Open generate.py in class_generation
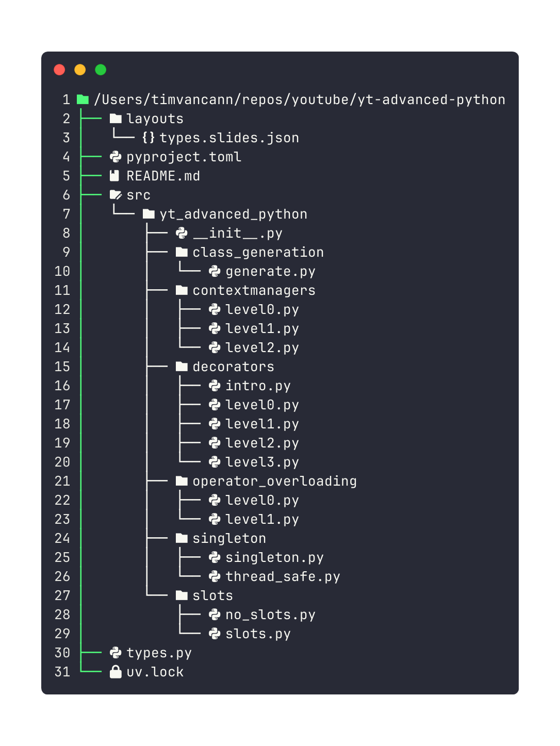Viewport: 560px width, 746px height. (270, 271)
